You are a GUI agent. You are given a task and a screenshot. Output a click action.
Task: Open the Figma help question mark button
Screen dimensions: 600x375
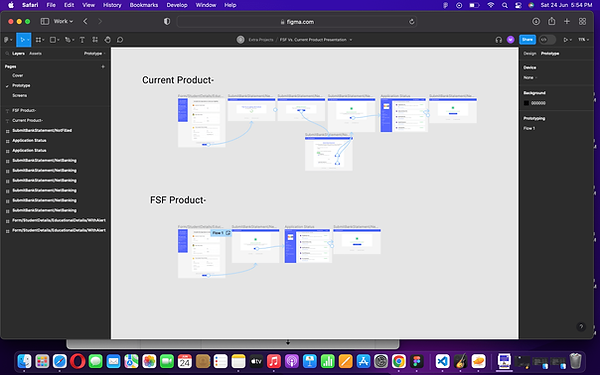[x=581, y=326]
